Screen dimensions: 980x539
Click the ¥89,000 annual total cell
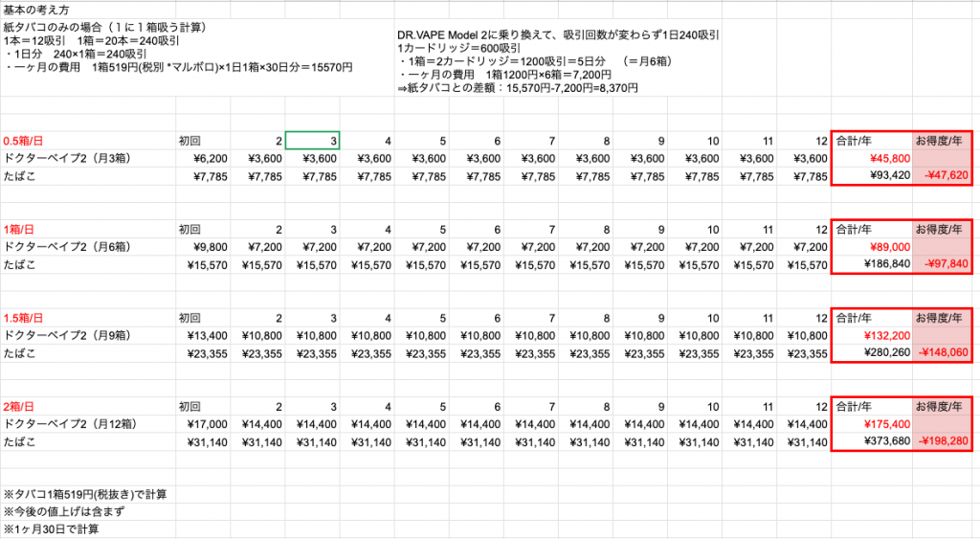(x=872, y=247)
